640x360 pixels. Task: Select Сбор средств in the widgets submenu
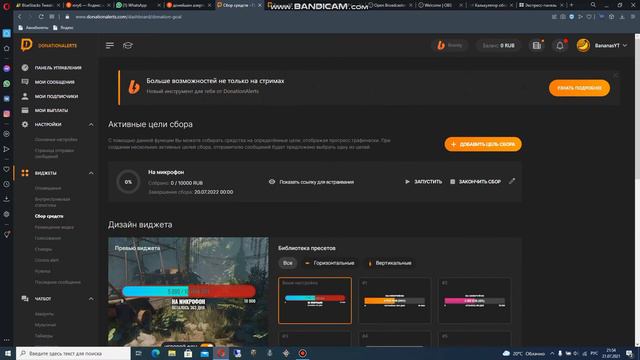49,216
